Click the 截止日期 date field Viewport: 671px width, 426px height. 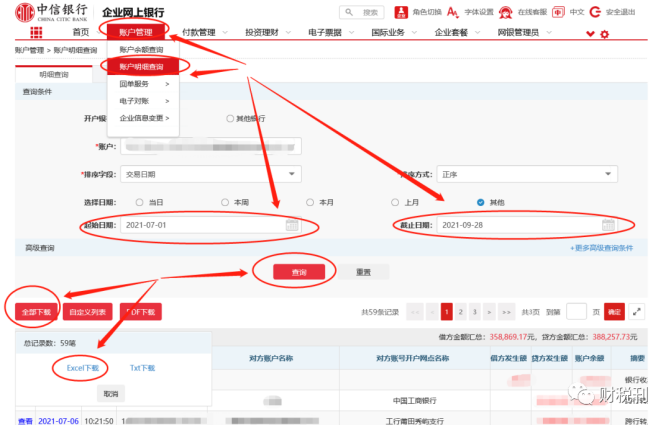527,225
